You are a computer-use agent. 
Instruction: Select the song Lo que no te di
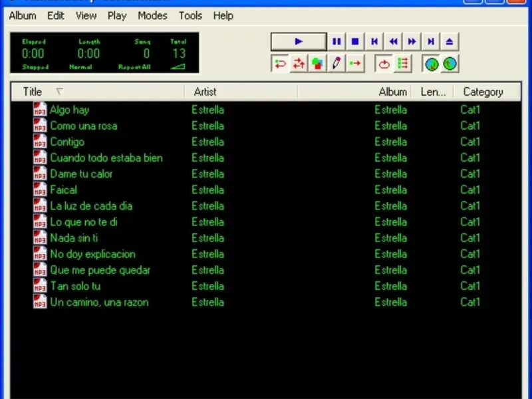coord(84,222)
